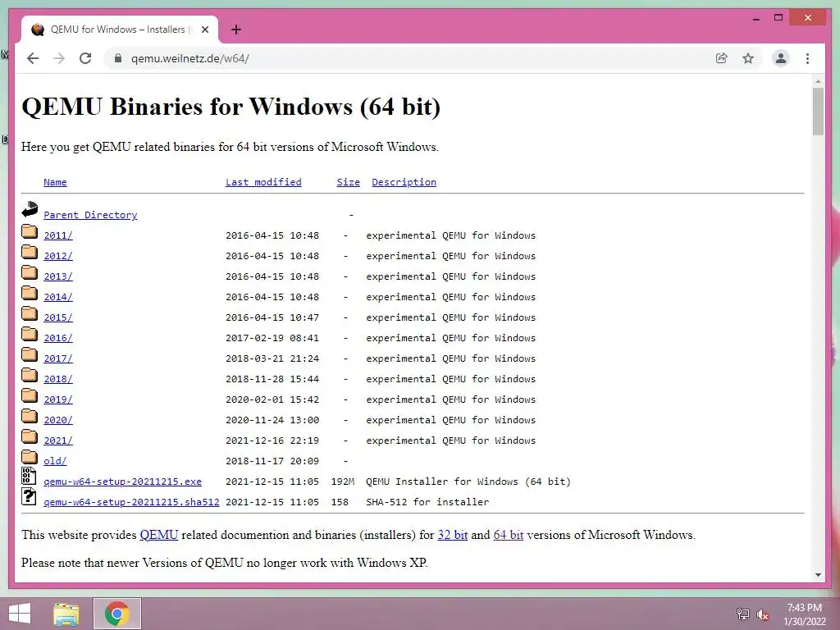Download qemu-w64-setup-20211215.exe
Image resolution: width=840 pixels, height=630 pixels.
123,481
